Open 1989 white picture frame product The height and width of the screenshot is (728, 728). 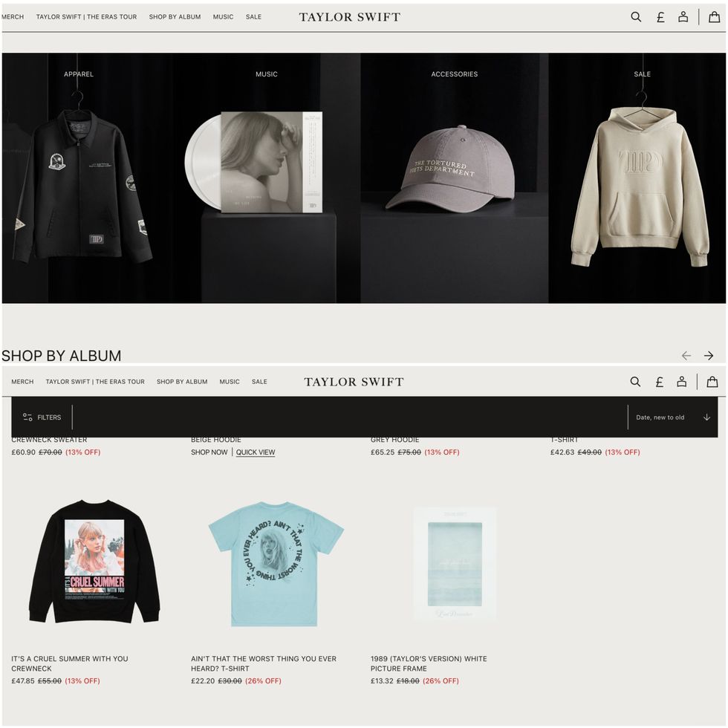(x=455, y=564)
